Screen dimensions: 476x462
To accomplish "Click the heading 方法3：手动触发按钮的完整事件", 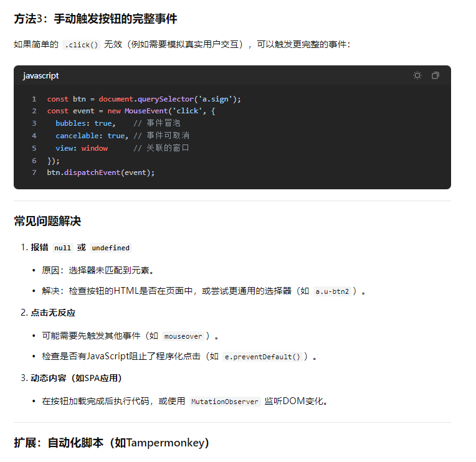I will click(95, 19).
